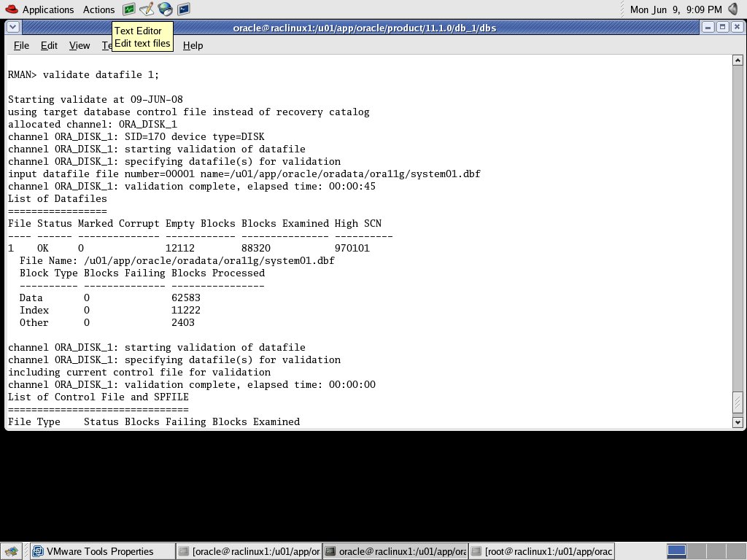Viewport: 747px width, 560px height.
Task: Click the 'File Name: /u01/app/oracle/oradata' line
Action: tap(177, 260)
